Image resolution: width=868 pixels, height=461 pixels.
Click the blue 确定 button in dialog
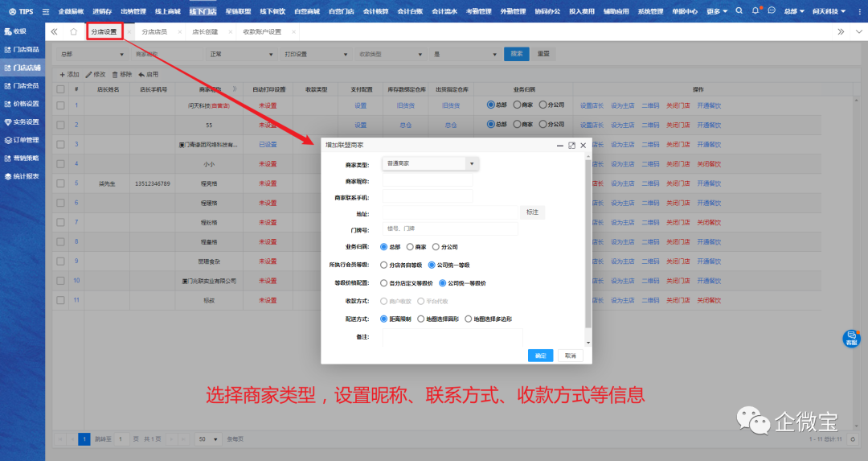pos(540,356)
